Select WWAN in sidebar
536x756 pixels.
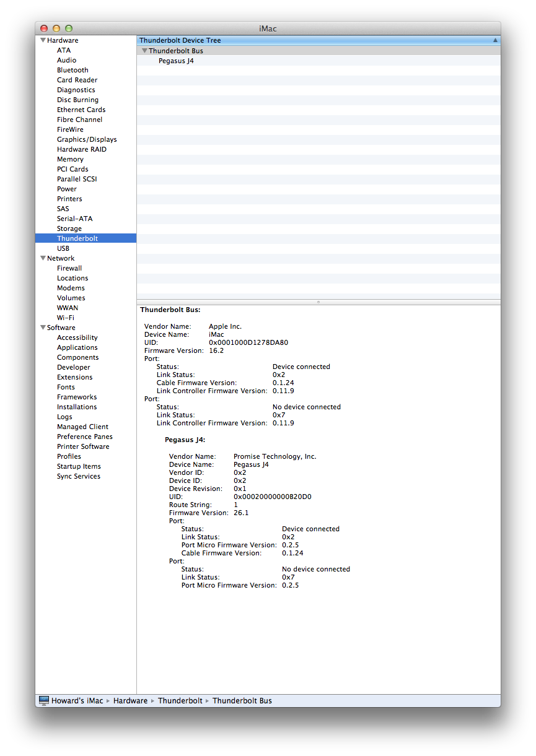[x=68, y=308]
